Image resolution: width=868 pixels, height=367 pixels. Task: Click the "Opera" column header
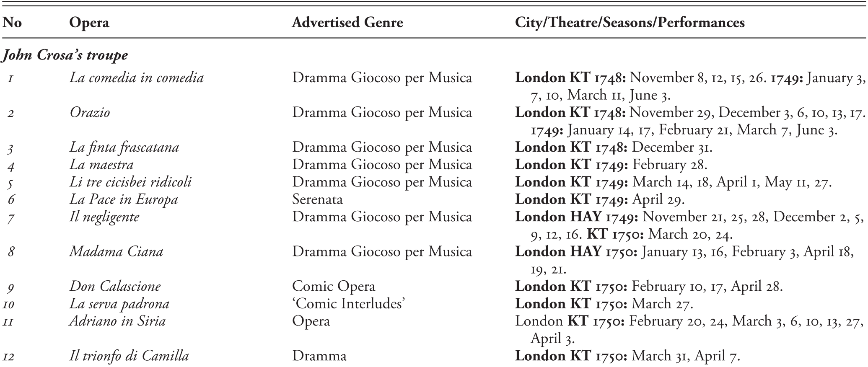pyautogui.click(x=89, y=23)
